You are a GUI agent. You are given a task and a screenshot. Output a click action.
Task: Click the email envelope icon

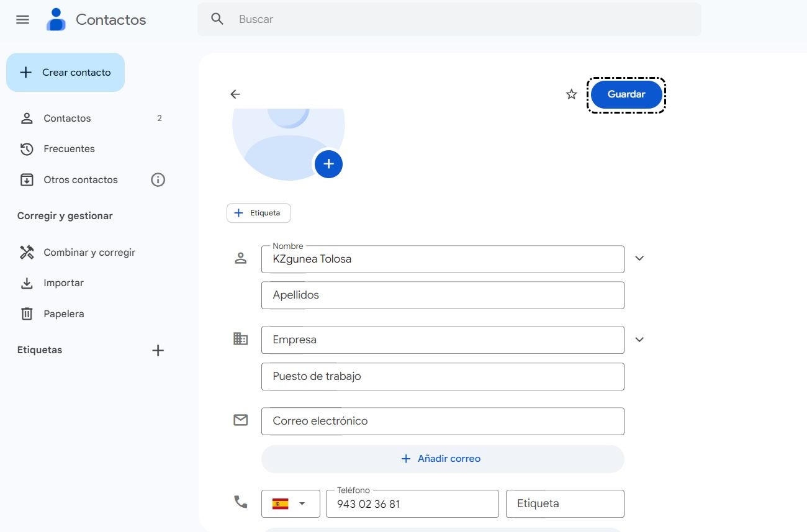click(x=241, y=420)
